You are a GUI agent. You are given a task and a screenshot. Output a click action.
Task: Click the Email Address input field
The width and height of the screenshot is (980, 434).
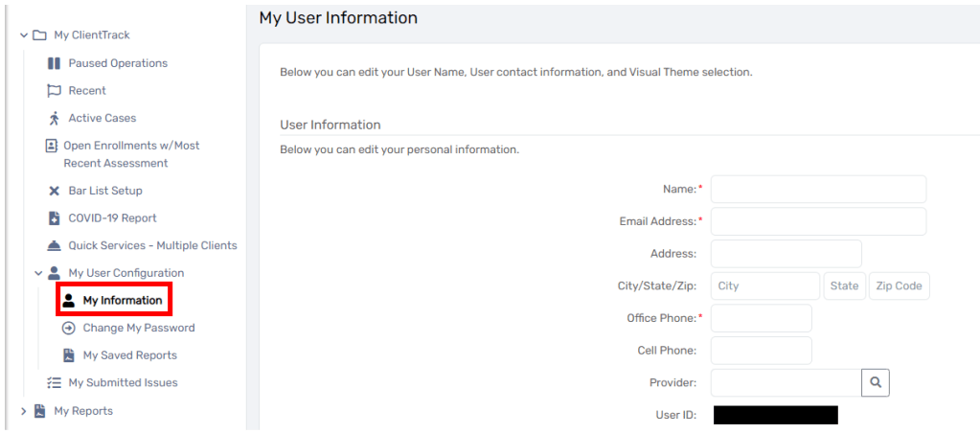(817, 221)
